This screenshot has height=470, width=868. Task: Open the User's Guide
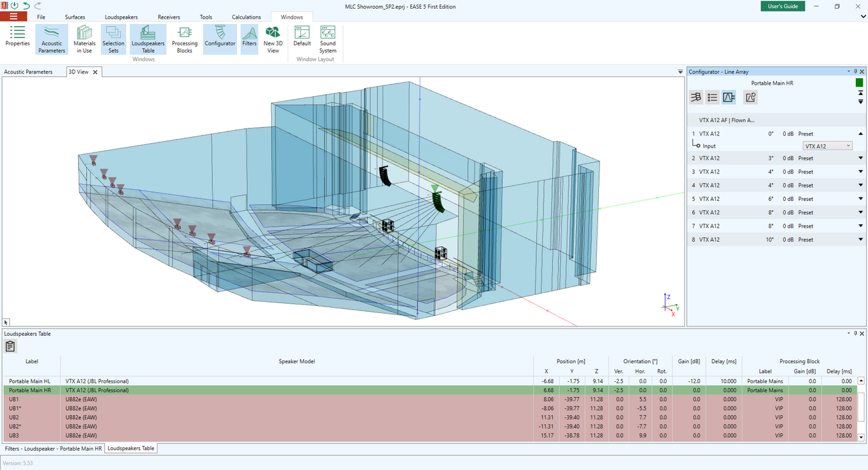783,6
